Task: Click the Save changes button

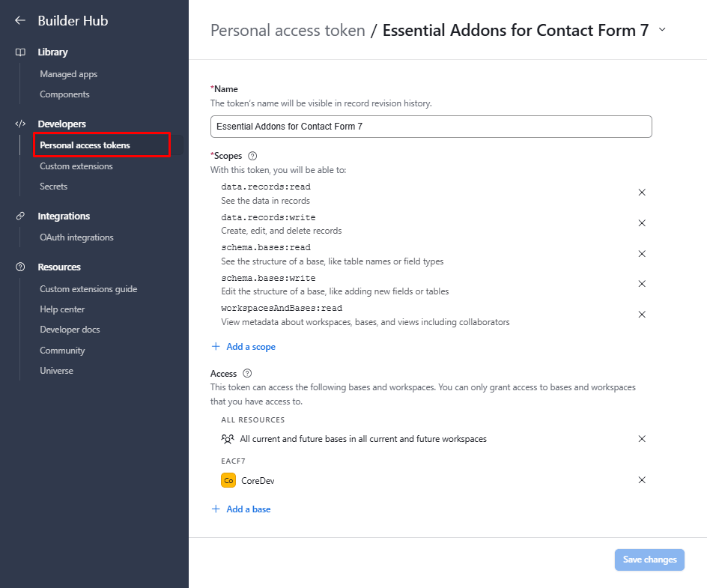Action: (649, 560)
